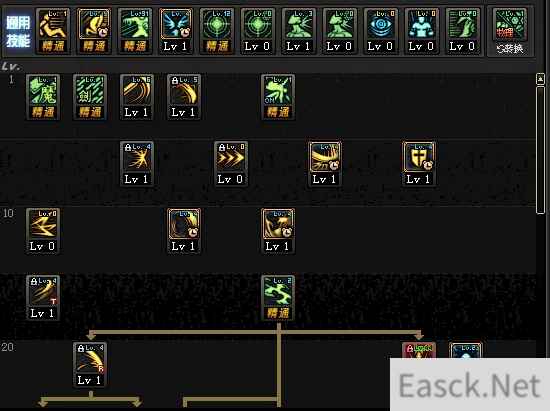Choose the locked slash skill with R badge

click(x=90, y=365)
